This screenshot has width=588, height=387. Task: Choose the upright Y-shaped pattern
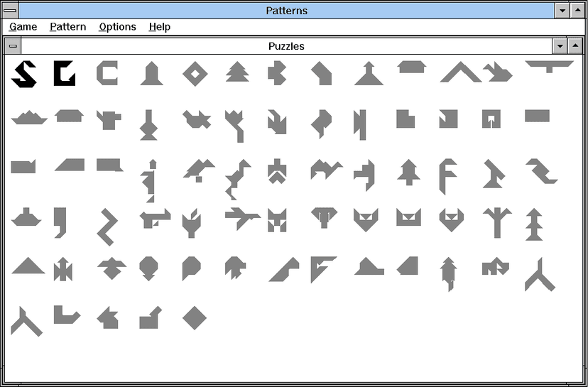click(x=497, y=223)
